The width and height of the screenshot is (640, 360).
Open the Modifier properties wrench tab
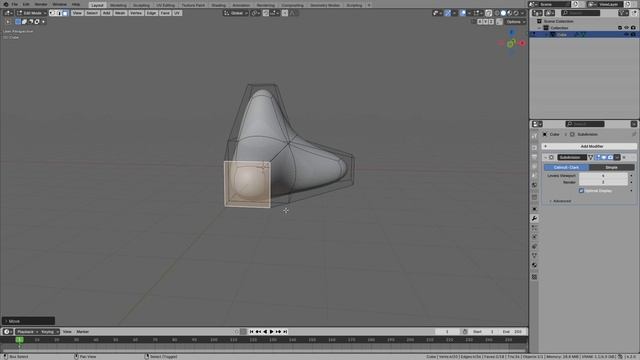pos(534,219)
